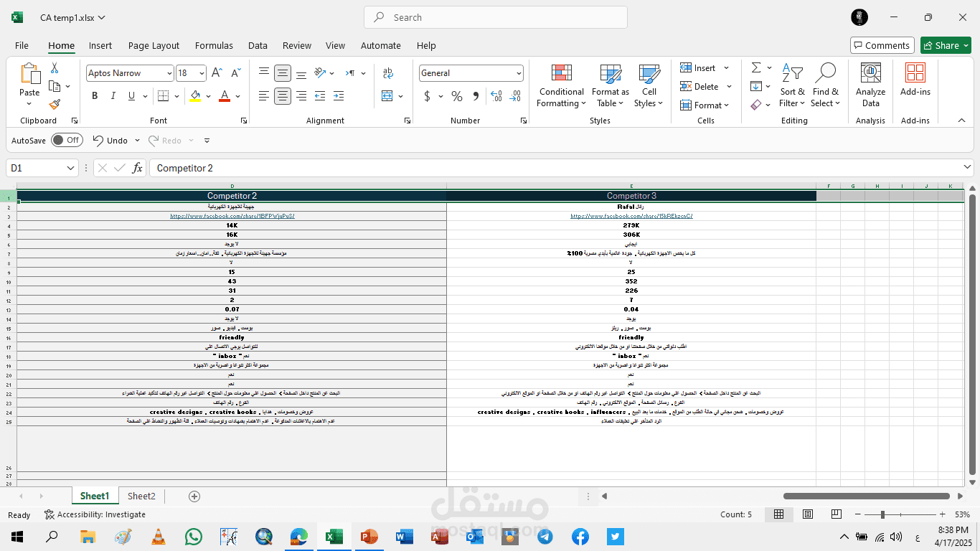The height and width of the screenshot is (551, 980).
Task: Open the Paste options dropdown arrow
Action: pyautogui.click(x=29, y=103)
